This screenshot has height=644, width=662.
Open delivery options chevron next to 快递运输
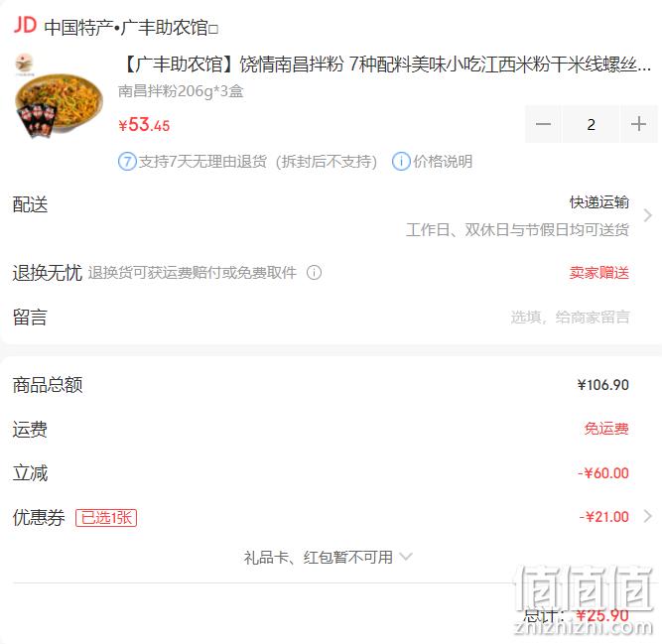tap(648, 215)
